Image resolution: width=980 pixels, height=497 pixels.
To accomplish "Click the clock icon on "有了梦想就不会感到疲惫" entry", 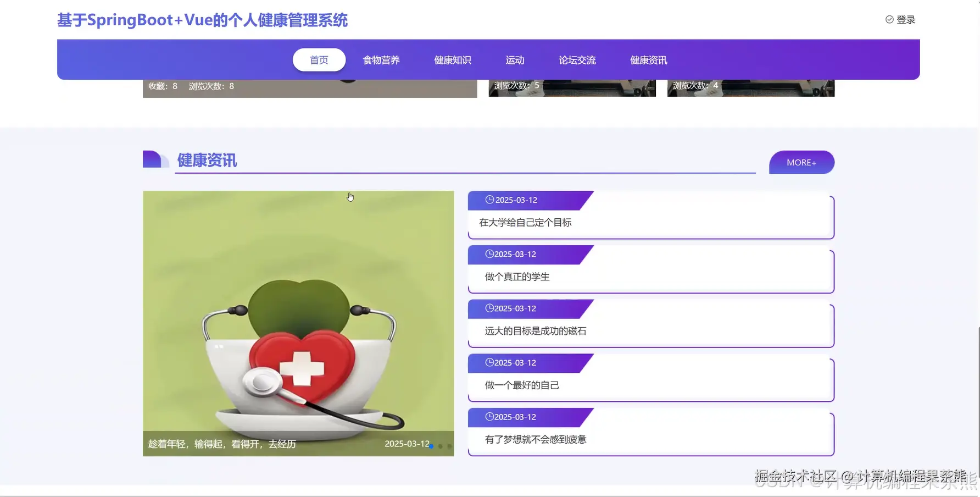I will point(489,417).
